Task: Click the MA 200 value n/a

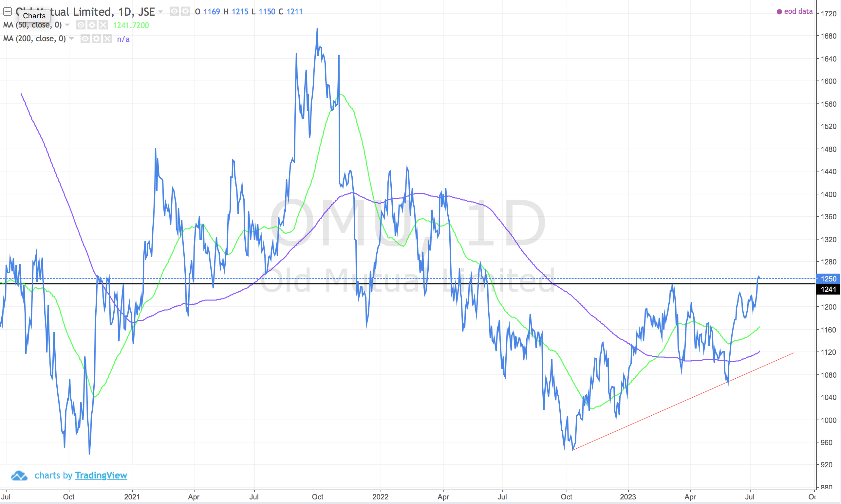Action: point(123,39)
